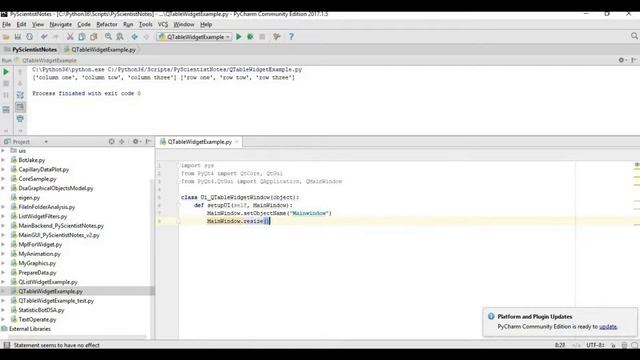This screenshot has height=360, width=640.
Task: Click the Save All toolbar icon
Action: pos(18,37)
